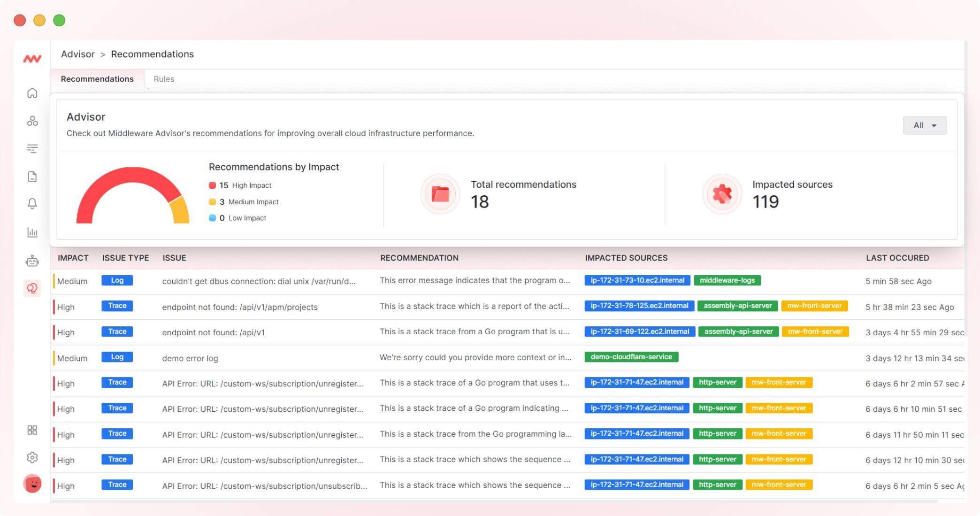Open issue 'couldn't get dbus connection'

(x=259, y=281)
